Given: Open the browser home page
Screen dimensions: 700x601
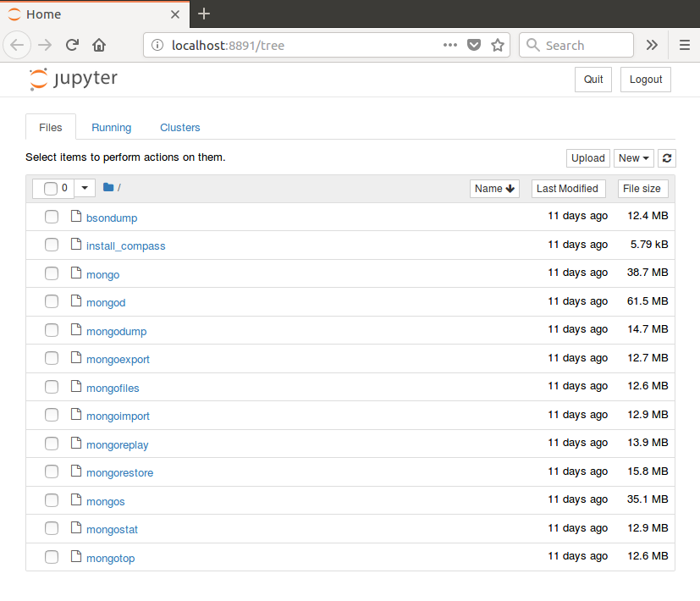Looking at the screenshot, I should click(99, 45).
